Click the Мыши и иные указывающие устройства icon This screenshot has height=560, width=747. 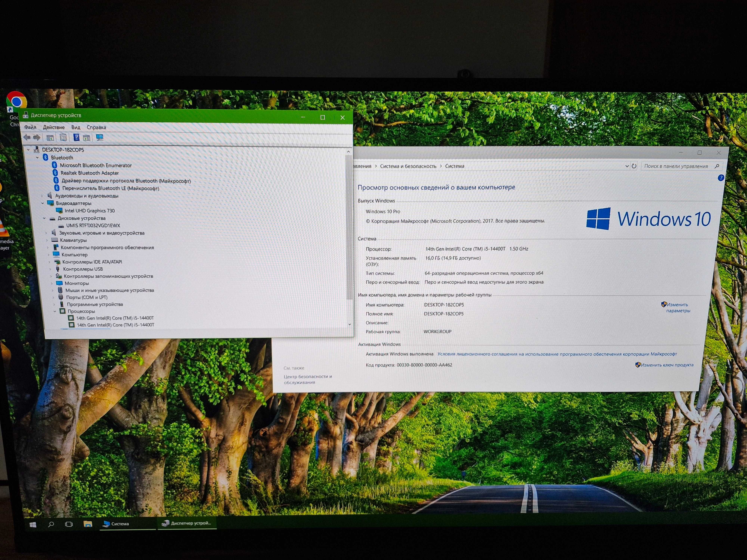click(60, 290)
